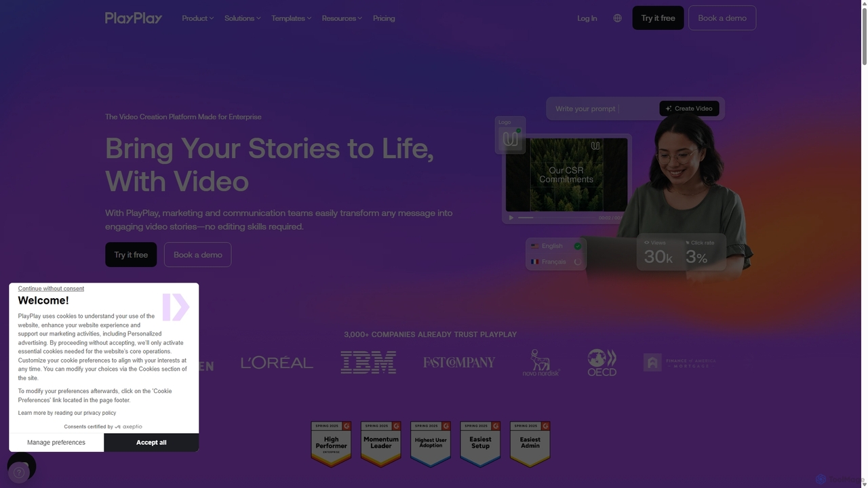Image resolution: width=868 pixels, height=488 pixels.
Task: Select the Français language option
Action: 556,262
